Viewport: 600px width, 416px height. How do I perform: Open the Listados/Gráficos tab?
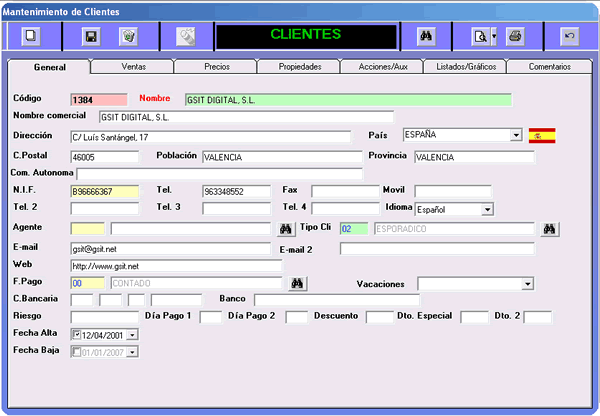point(463,67)
